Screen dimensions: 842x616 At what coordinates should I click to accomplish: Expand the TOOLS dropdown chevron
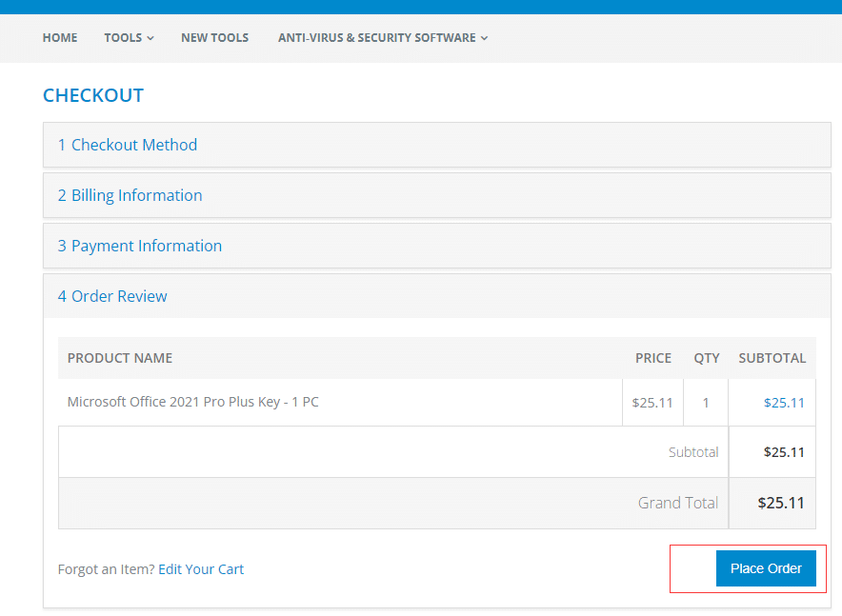(x=150, y=38)
